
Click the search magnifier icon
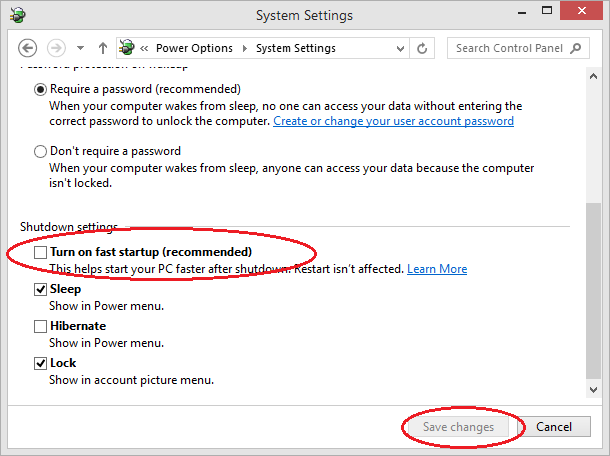(576, 48)
